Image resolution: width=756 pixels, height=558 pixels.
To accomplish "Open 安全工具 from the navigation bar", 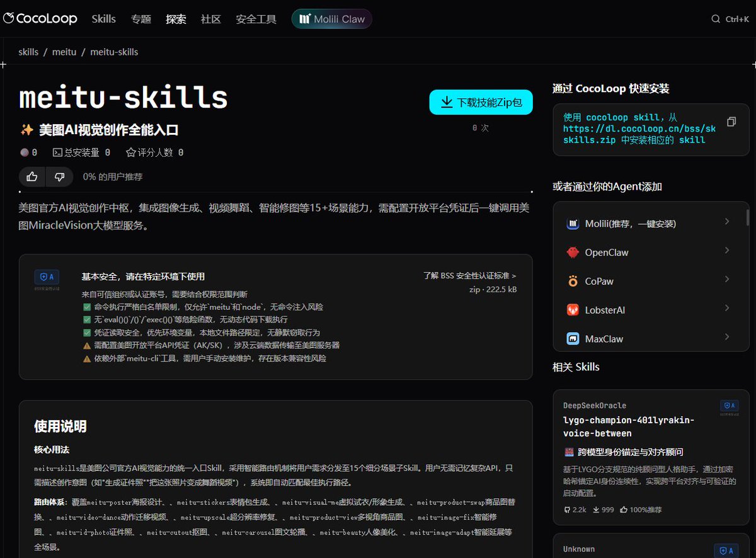I will [x=256, y=19].
